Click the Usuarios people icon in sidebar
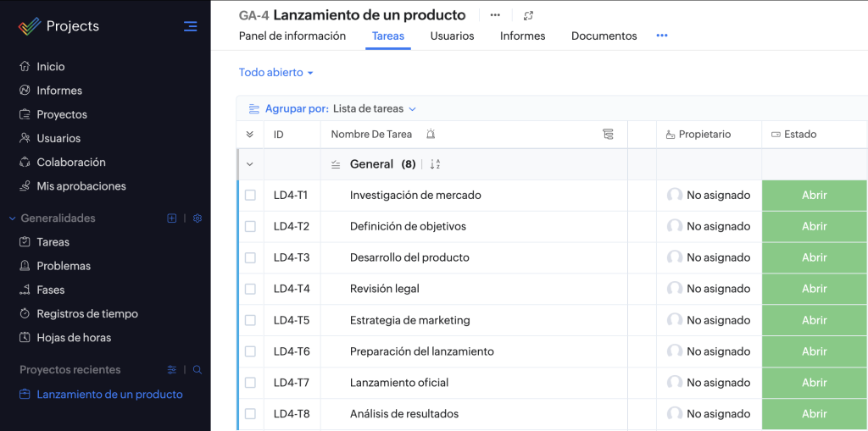The image size is (868, 431). point(25,138)
